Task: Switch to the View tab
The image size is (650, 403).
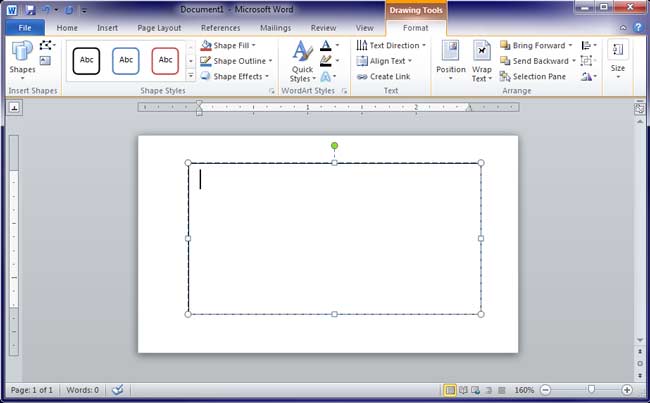Action: (x=364, y=28)
